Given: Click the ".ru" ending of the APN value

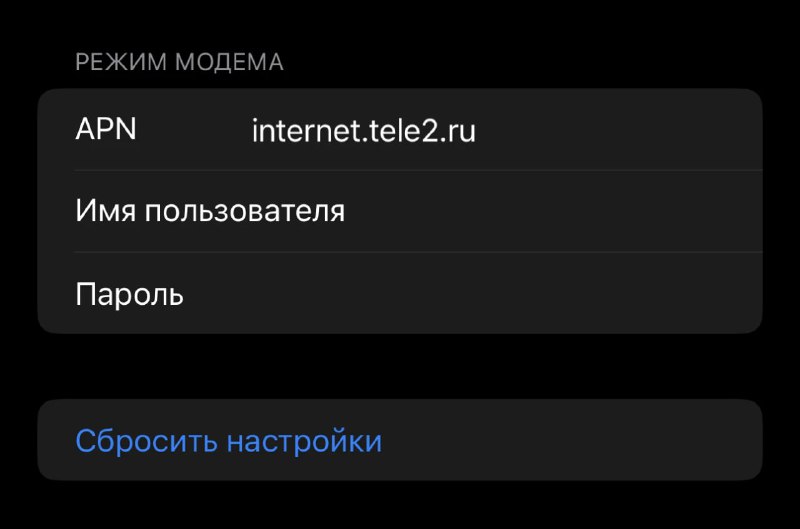Looking at the screenshot, I should tap(458, 131).
